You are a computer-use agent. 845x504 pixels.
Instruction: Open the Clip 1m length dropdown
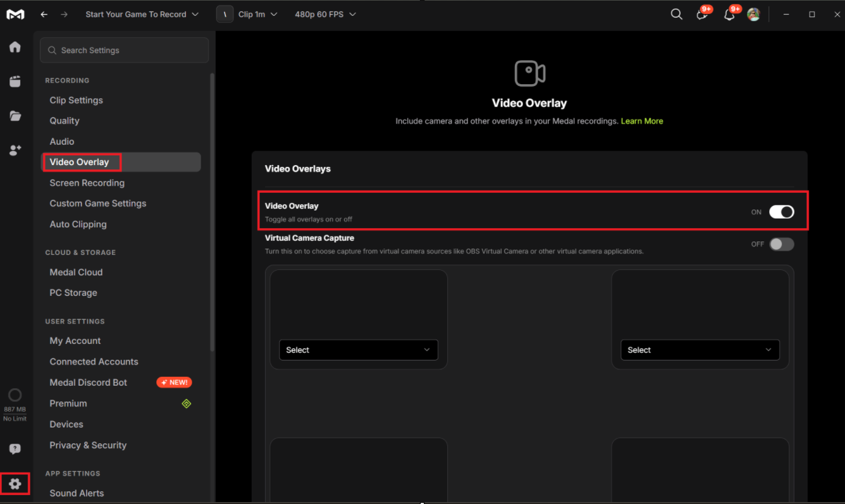pyautogui.click(x=257, y=14)
